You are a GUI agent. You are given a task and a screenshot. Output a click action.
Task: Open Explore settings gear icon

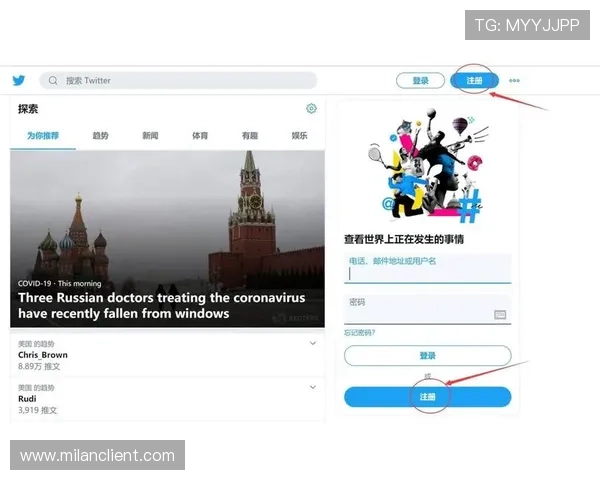click(311, 109)
